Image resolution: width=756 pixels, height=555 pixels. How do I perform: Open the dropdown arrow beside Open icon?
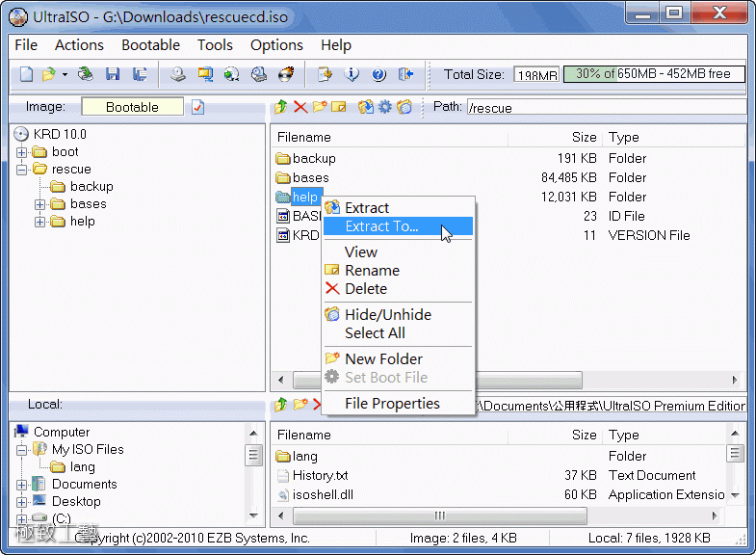65,75
